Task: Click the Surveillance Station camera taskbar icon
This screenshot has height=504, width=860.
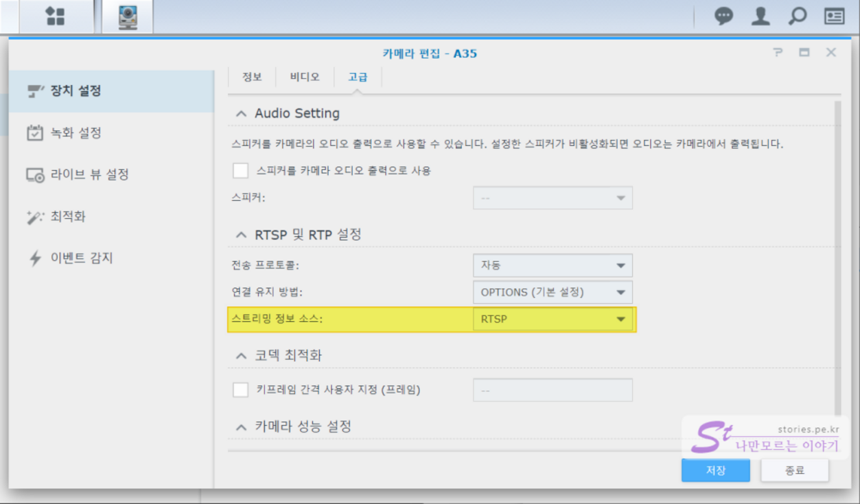Action: point(128,16)
